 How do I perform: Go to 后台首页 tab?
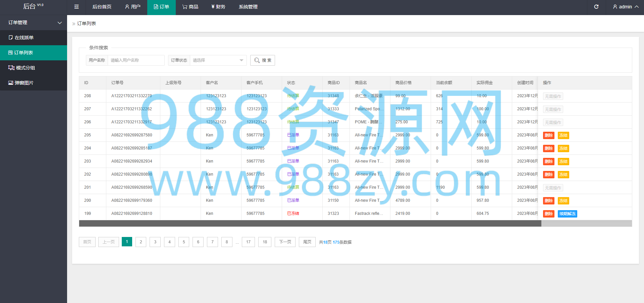(x=102, y=7)
